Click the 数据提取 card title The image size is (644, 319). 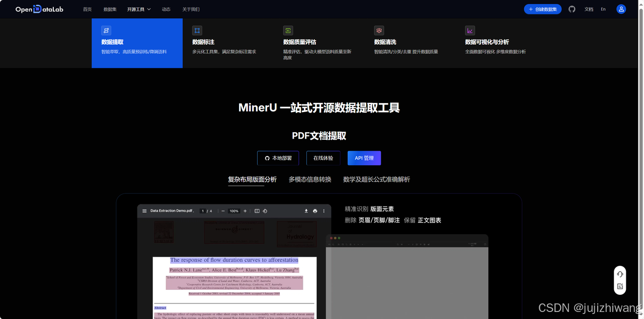[112, 42]
